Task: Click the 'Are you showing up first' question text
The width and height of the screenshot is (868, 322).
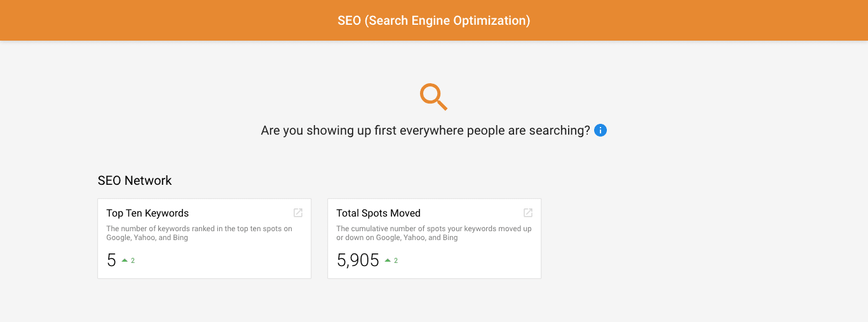Action: pos(426,130)
